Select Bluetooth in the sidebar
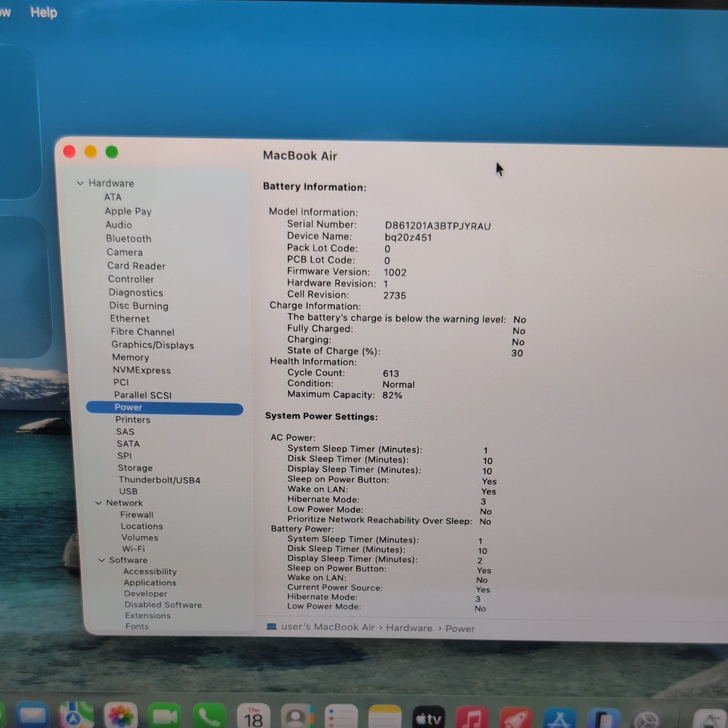 coord(128,239)
